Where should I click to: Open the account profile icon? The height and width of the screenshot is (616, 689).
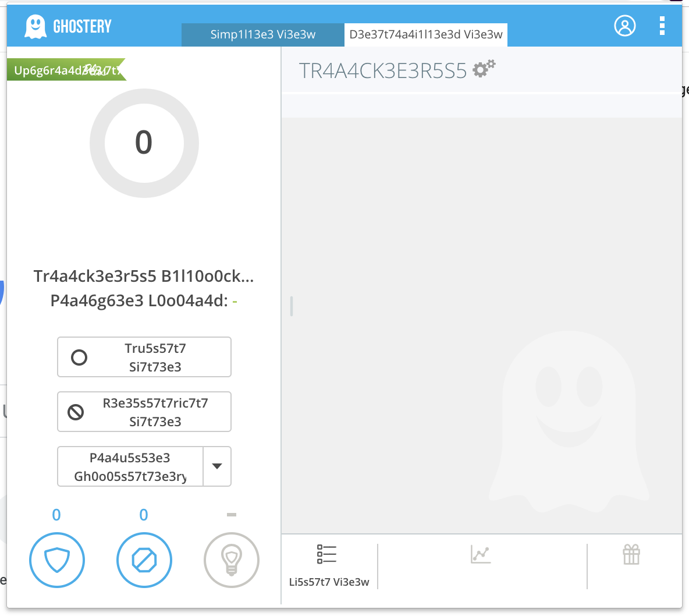(624, 26)
